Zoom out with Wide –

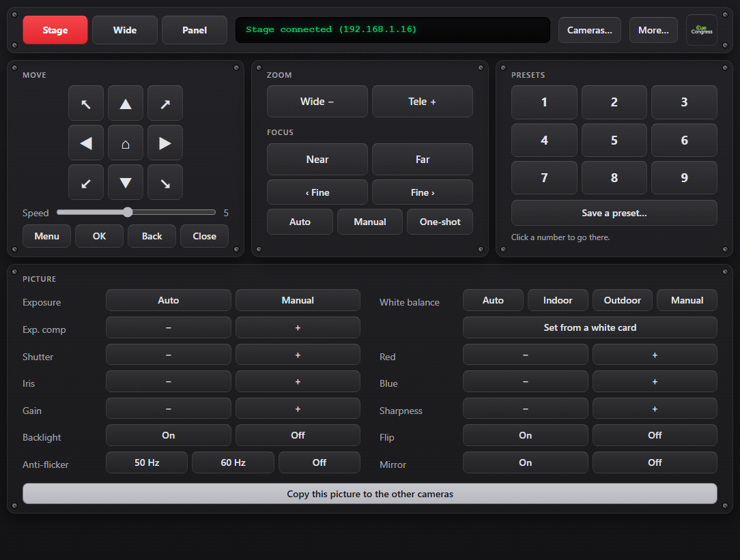pos(317,102)
